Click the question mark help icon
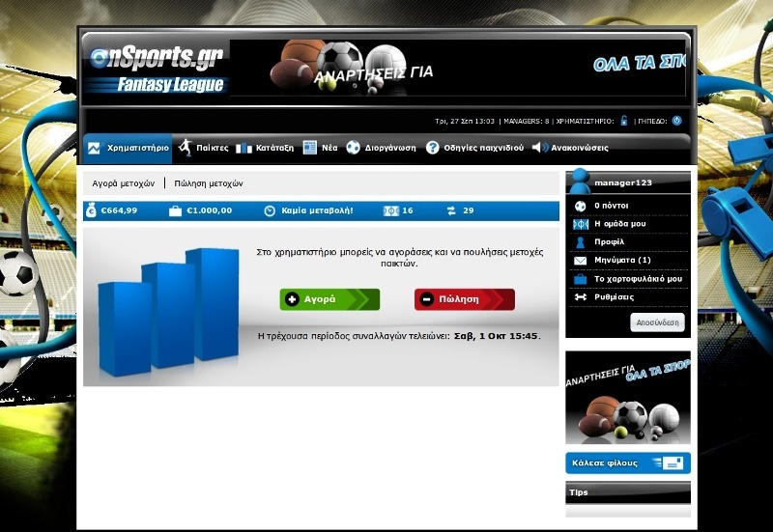Viewport: 773px width, 532px height. (x=432, y=148)
